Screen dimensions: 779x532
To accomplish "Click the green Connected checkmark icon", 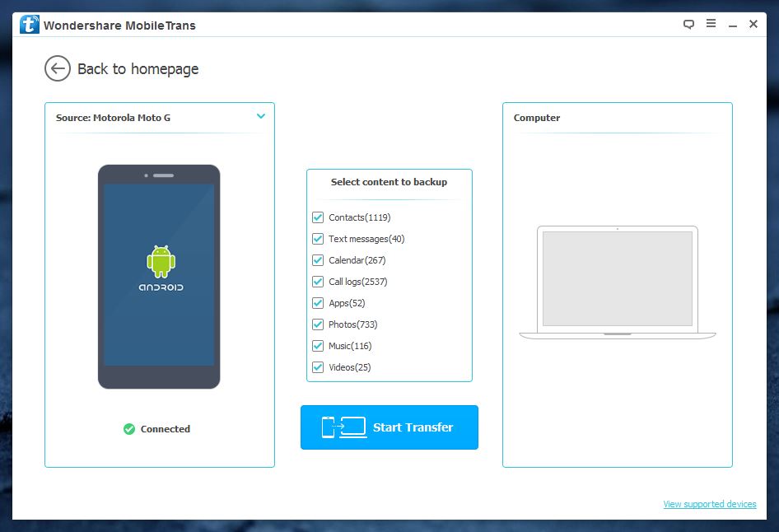I will point(129,429).
